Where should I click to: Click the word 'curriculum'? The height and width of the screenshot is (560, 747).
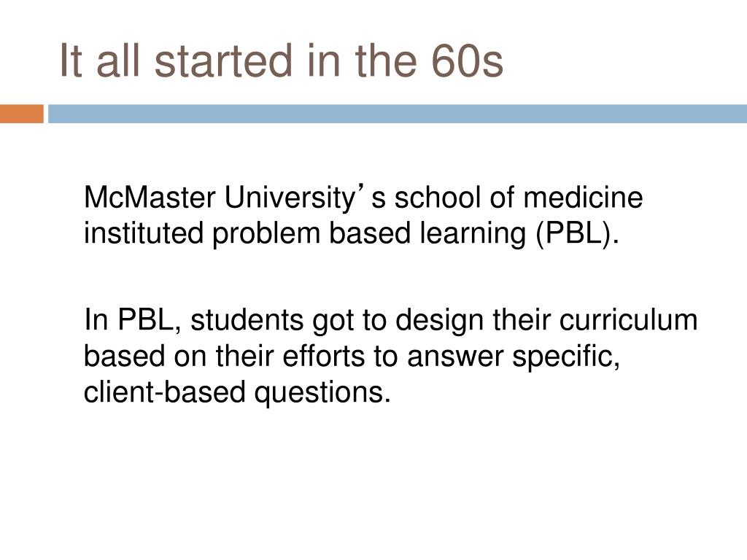(x=628, y=319)
